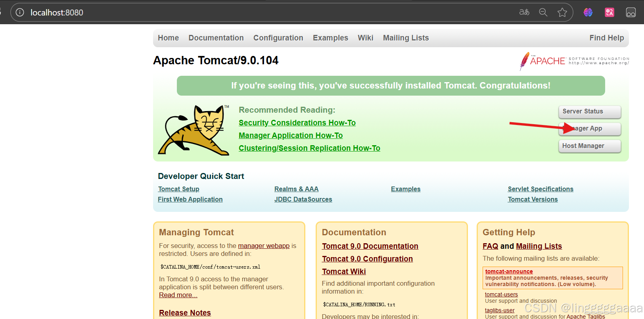The height and width of the screenshot is (319, 644).
Task: Open the rounded square extension icon on the far right
Action: (x=631, y=12)
